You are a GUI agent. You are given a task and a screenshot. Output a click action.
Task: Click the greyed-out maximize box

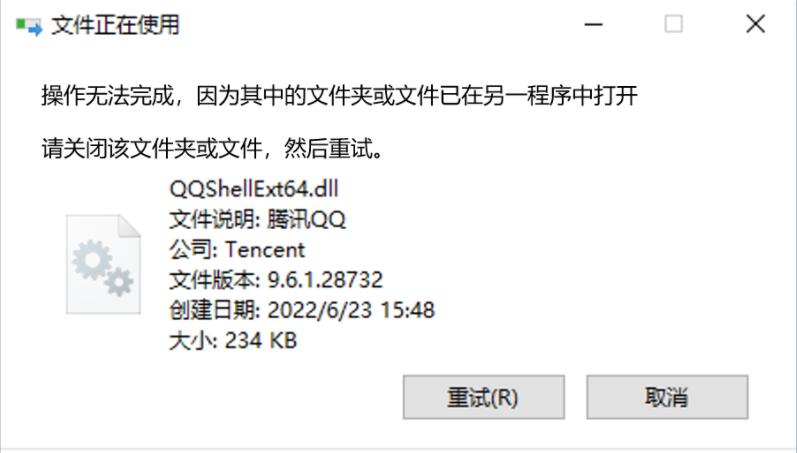(673, 24)
